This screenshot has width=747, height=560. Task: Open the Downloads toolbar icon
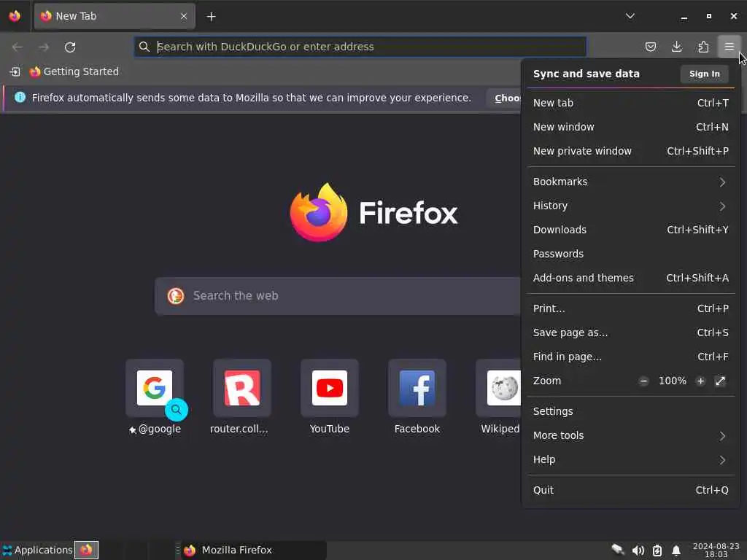coord(676,47)
